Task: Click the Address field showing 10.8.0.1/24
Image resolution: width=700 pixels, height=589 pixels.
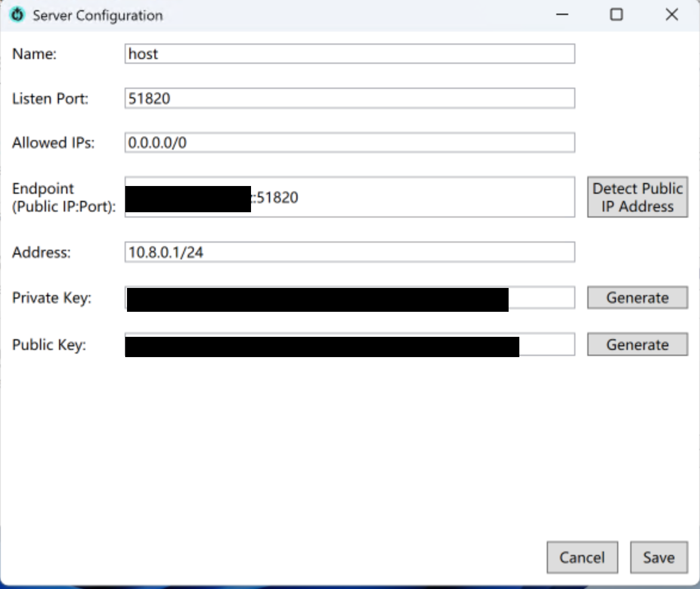Action: coord(349,252)
